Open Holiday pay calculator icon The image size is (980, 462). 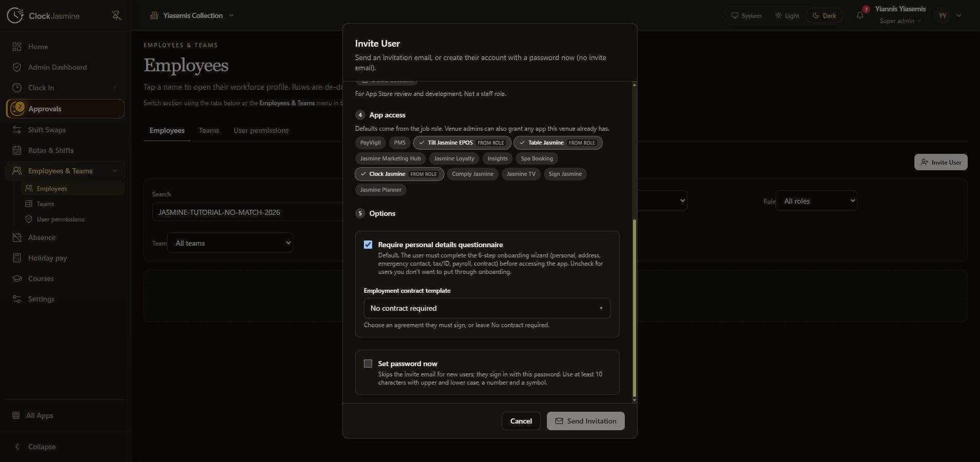point(17,258)
